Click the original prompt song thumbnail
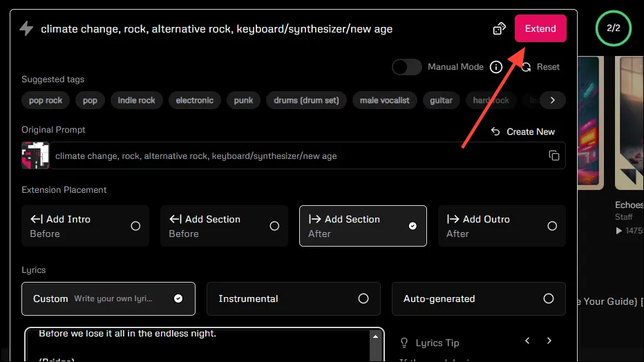 (35, 155)
